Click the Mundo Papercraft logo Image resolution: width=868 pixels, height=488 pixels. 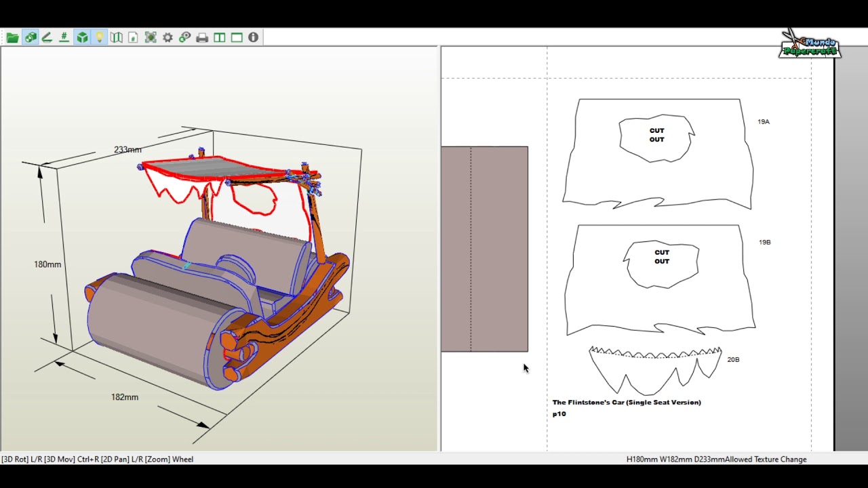809,45
